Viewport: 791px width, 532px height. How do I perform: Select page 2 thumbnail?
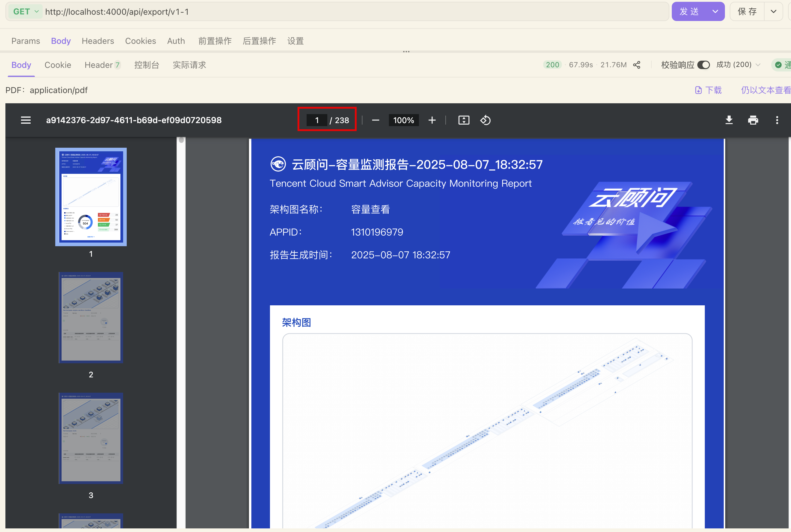click(91, 318)
